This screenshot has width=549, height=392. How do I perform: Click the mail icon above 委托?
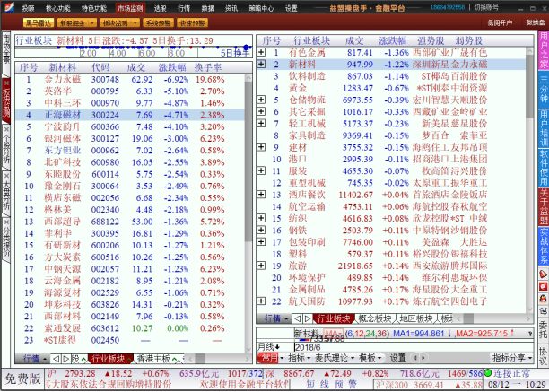[x=544, y=311]
